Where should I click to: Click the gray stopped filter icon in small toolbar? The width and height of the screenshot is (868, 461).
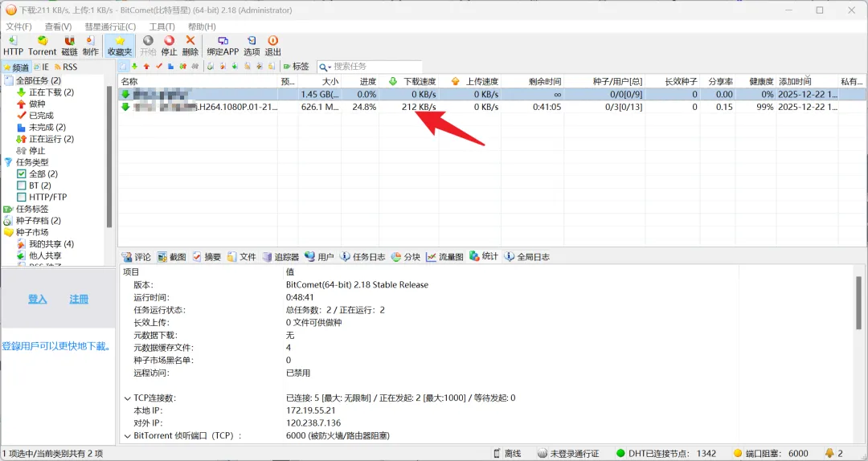pyautogui.click(x=194, y=67)
